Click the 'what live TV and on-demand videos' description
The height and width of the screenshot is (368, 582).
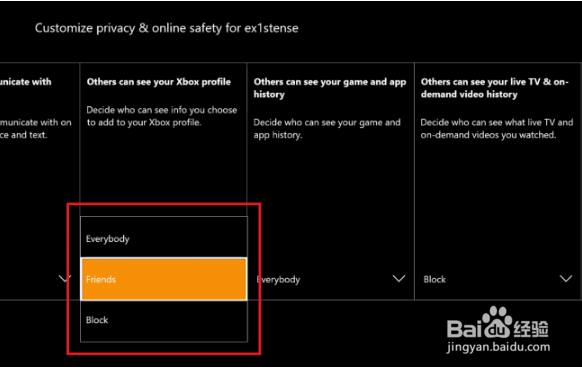497,128
